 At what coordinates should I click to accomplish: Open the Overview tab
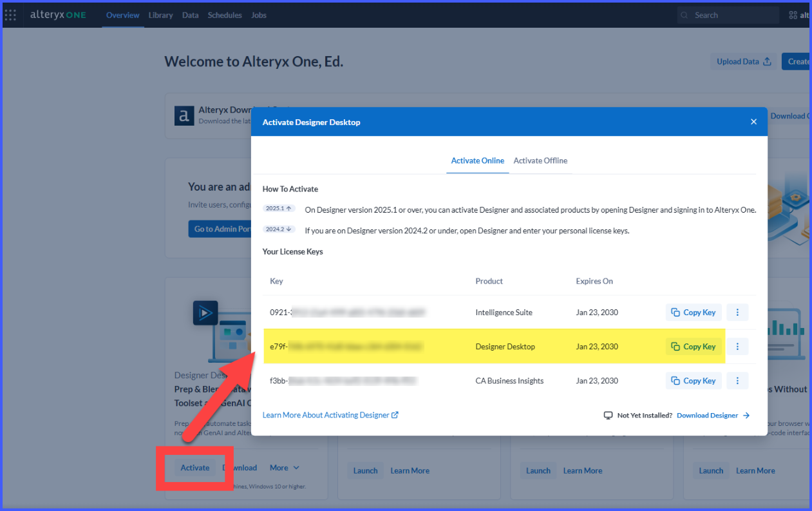tap(123, 15)
